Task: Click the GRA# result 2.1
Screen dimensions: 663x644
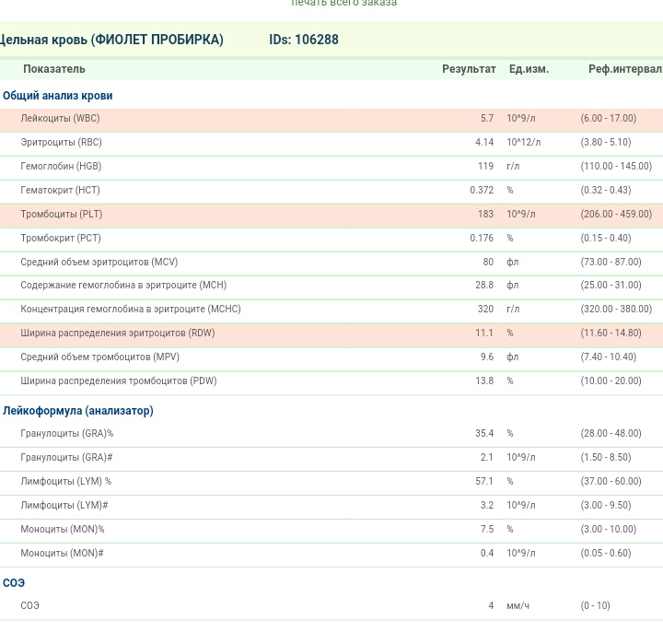Action: 487,457
